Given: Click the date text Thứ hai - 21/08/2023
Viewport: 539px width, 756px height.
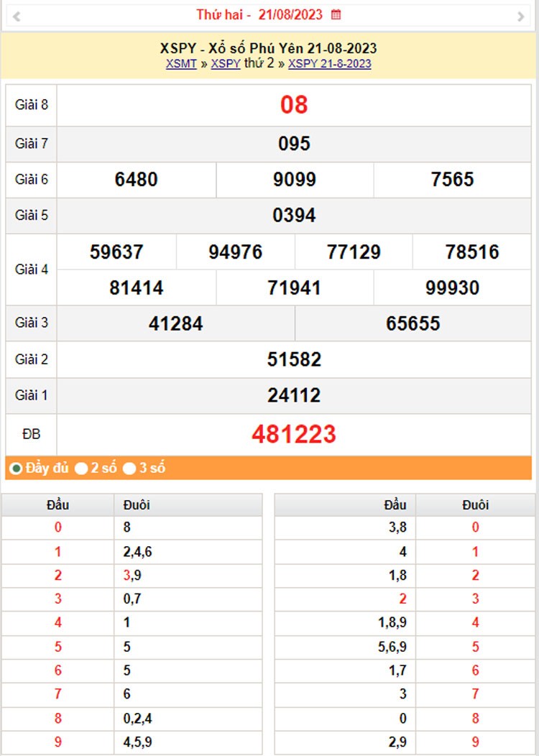Looking at the screenshot, I should coord(259,14).
